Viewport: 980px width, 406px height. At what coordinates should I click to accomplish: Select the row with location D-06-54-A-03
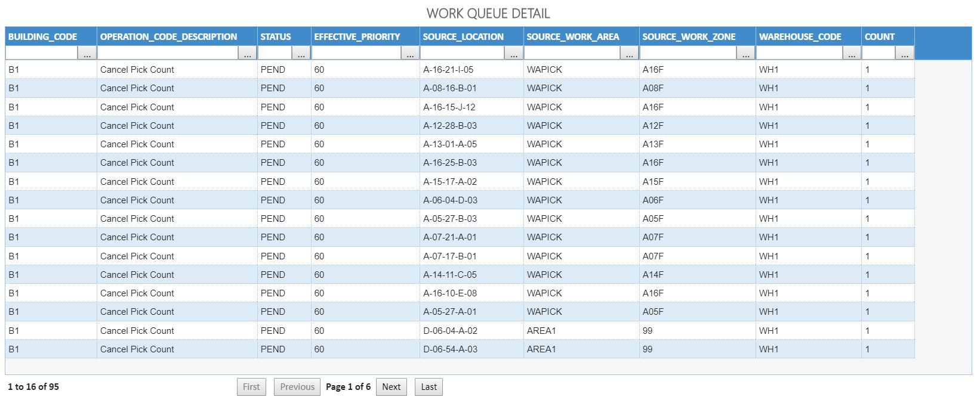450,349
